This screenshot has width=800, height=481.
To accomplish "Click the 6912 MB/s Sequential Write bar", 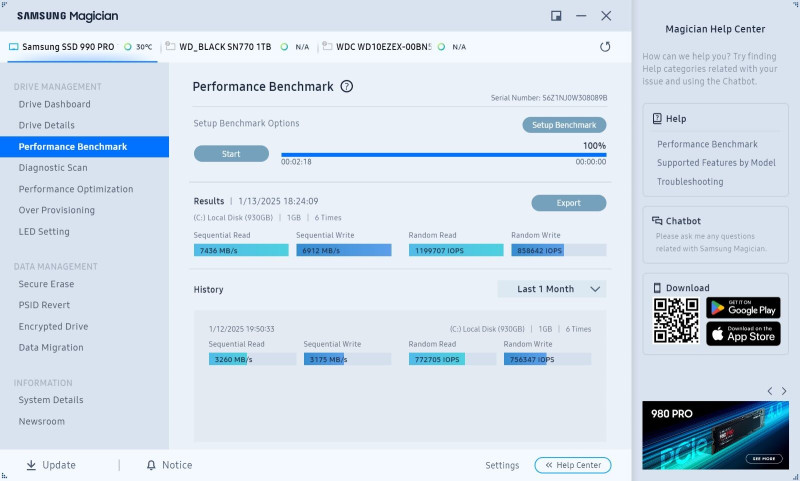I will pos(344,250).
